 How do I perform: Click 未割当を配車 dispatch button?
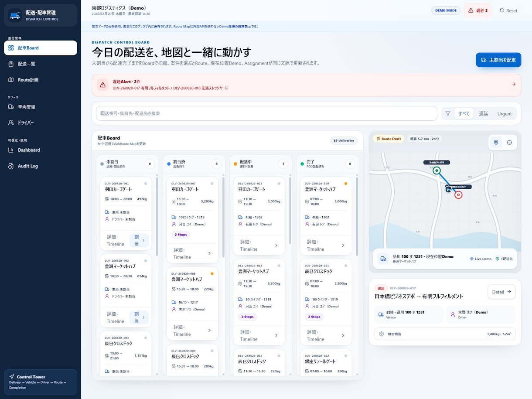[x=498, y=60]
